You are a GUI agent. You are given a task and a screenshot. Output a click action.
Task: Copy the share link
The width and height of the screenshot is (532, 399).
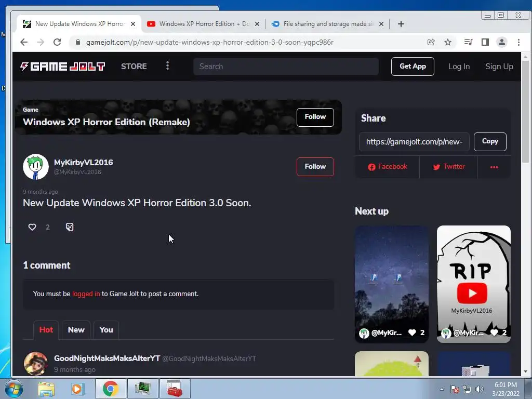coord(490,141)
